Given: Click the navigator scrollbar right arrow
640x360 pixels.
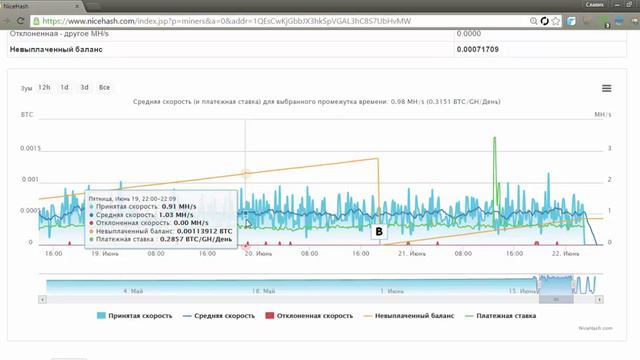Looking at the screenshot, I should [599, 300].
